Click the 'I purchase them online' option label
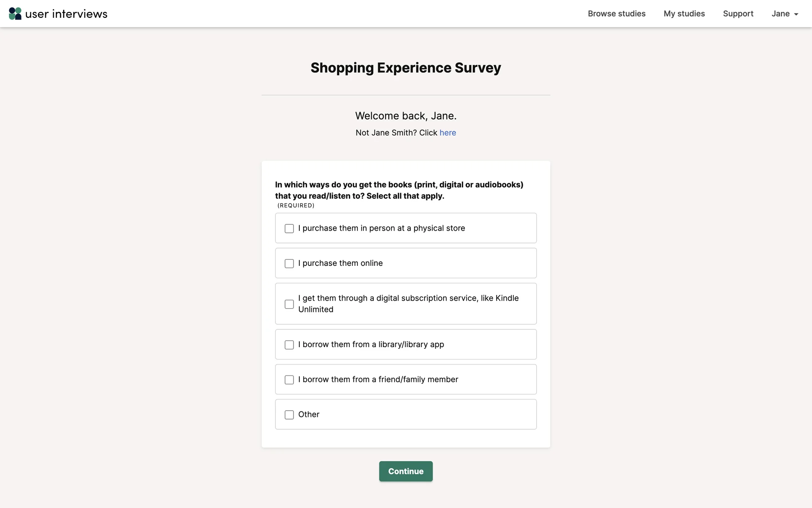 (x=340, y=263)
